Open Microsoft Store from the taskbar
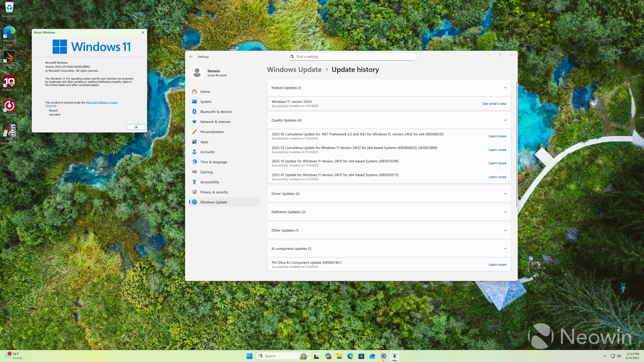The width and height of the screenshot is (644, 362). pos(361,356)
